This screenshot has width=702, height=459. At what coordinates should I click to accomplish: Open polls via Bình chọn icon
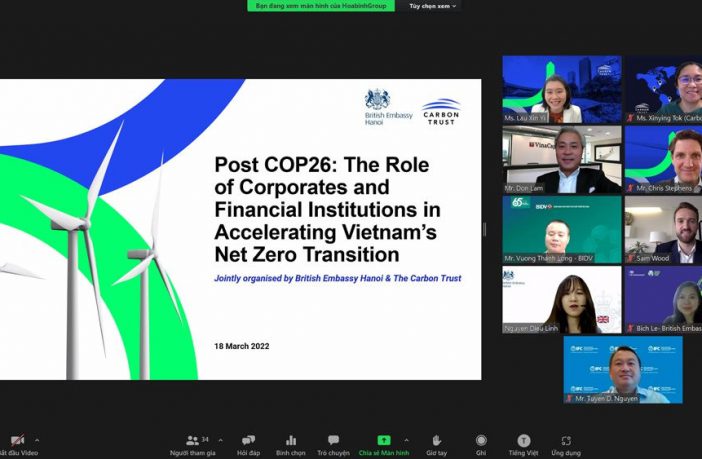click(x=291, y=440)
